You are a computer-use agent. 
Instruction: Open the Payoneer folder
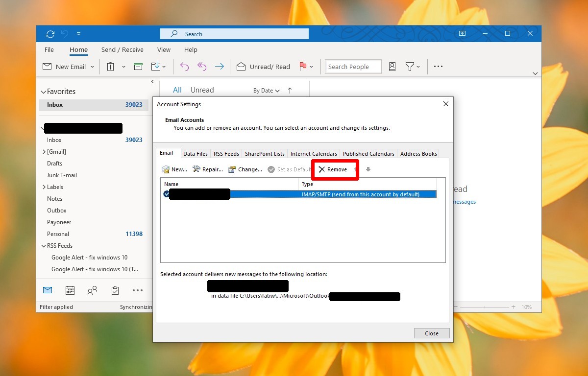pyautogui.click(x=59, y=222)
